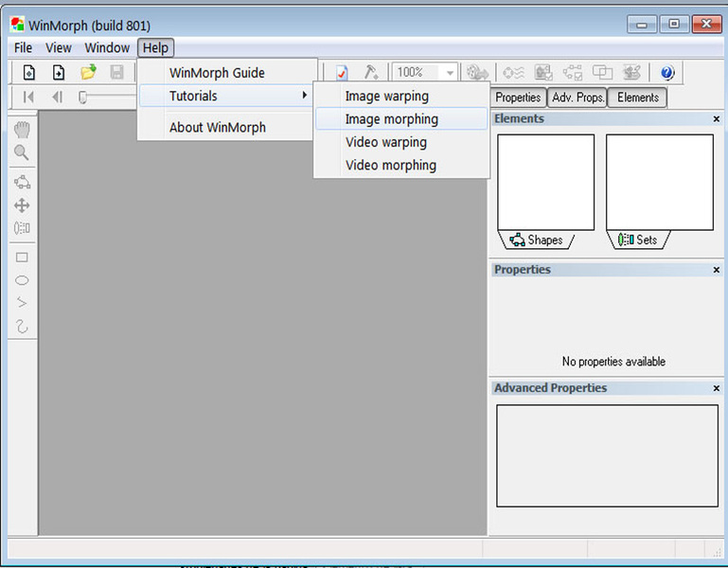Screen dimensions: 728x568
Task: Close the Help menu
Action: [x=155, y=48]
